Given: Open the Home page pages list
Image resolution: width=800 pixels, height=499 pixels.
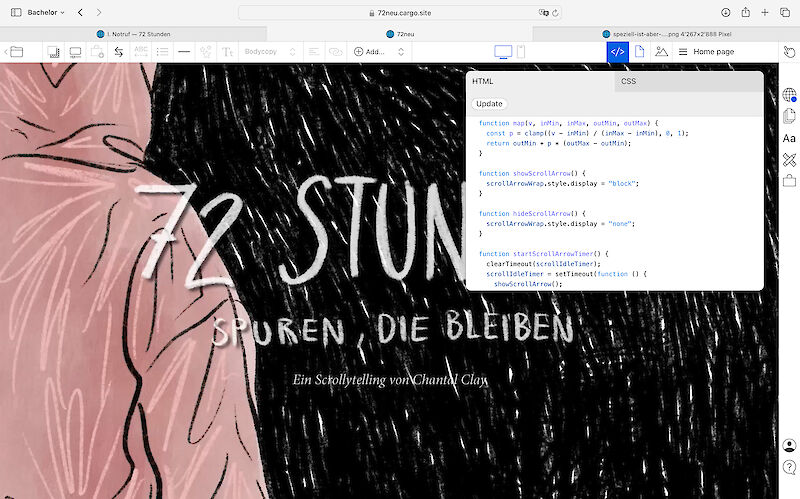Looking at the screenshot, I should pos(706,52).
